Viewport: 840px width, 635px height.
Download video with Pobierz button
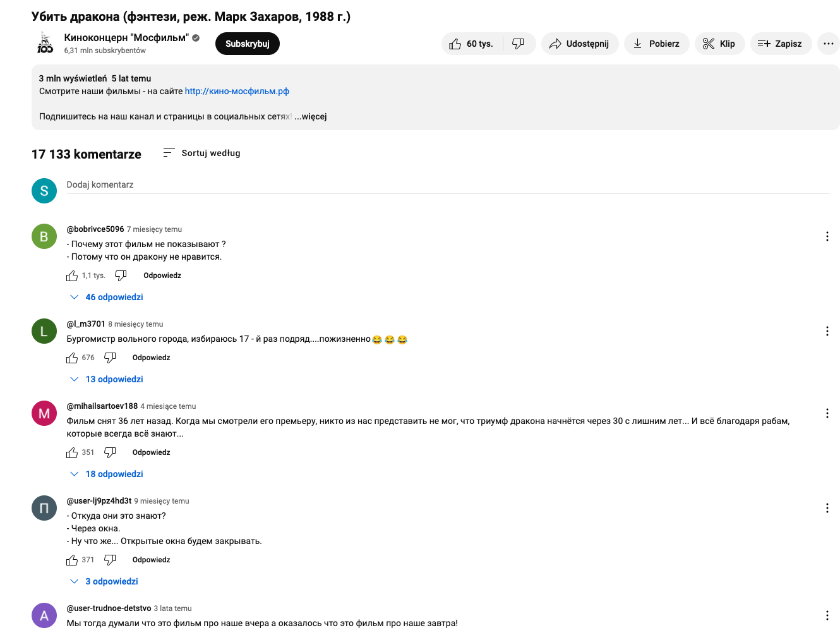tap(656, 44)
